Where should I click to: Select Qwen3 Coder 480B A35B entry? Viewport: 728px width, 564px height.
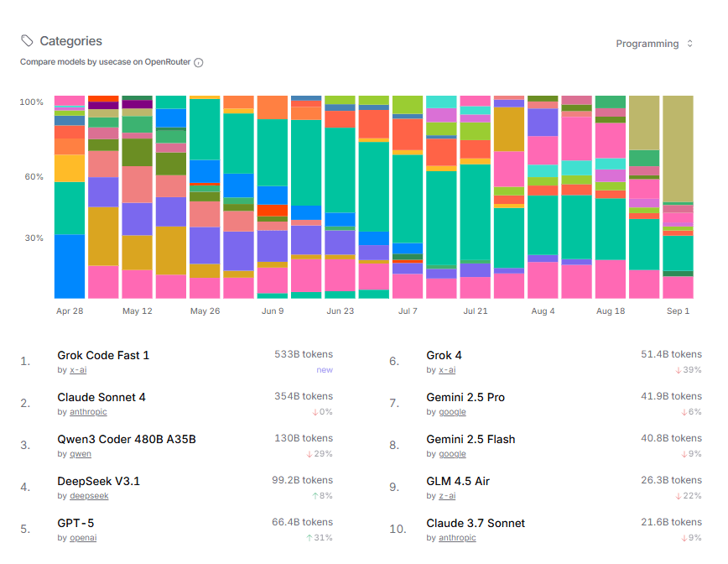pyautogui.click(x=127, y=439)
